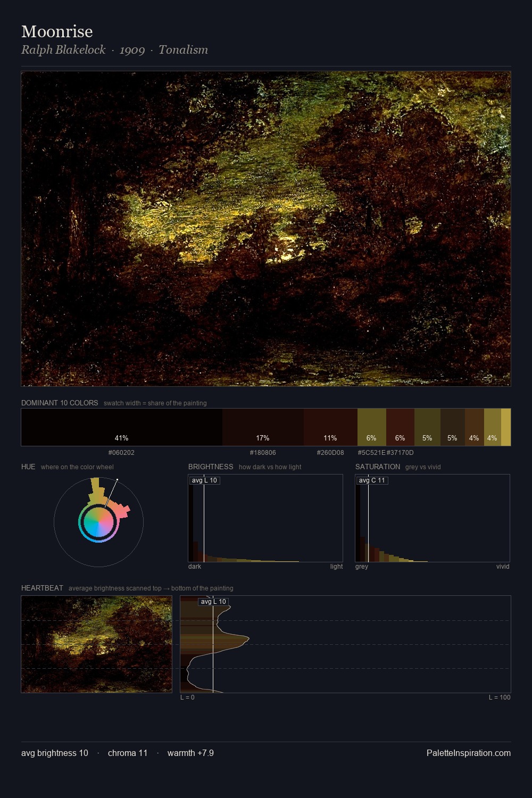Viewport: 532px width, 798px height.
Task: Click the avg brightness 10 footer stat
Action: (x=55, y=753)
